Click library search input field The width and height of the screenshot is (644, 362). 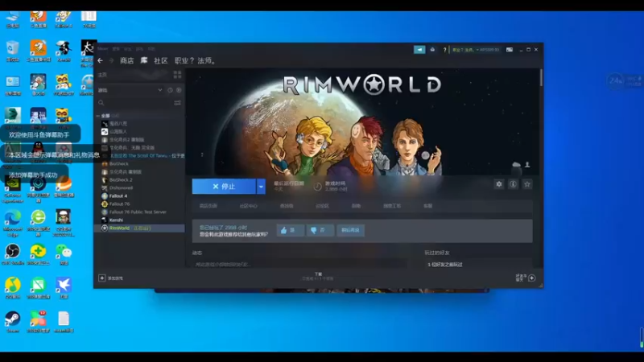[138, 103]
